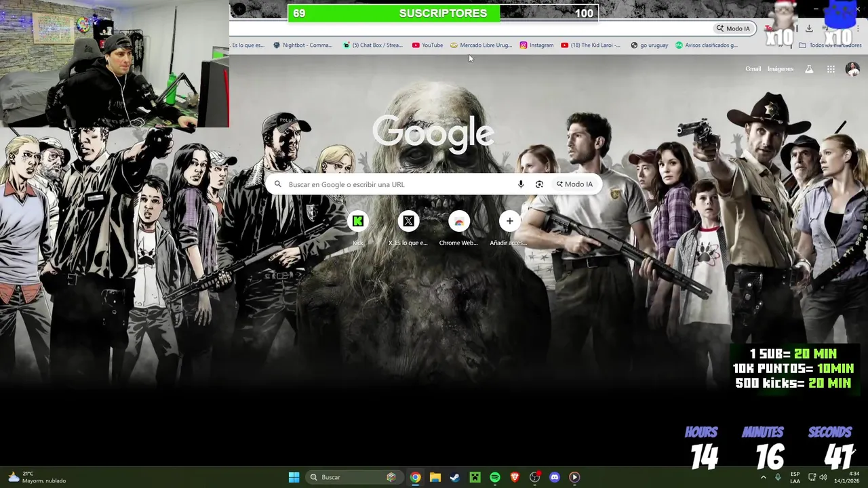
Task: Open The Kid Laroi bookmark
Action: 591,45
